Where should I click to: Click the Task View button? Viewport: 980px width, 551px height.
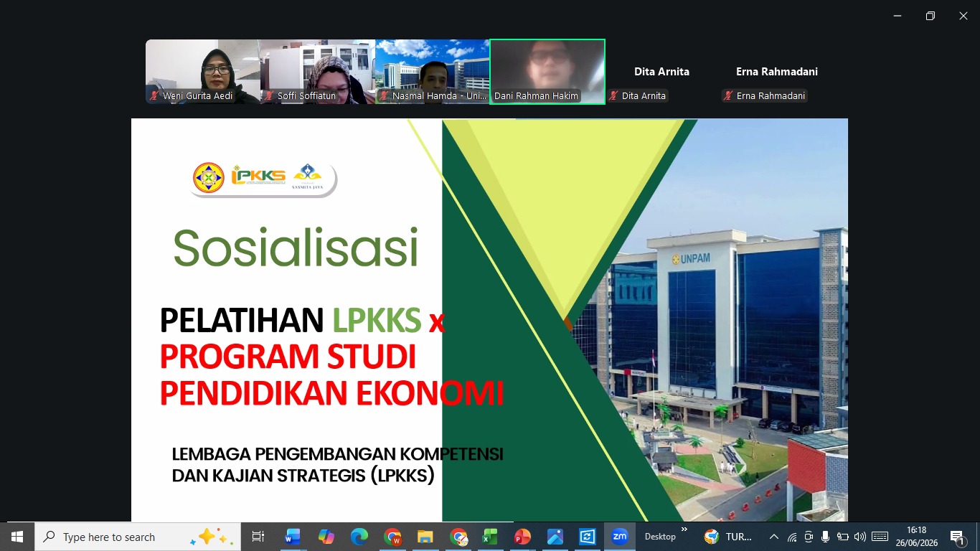coord(258,537)
